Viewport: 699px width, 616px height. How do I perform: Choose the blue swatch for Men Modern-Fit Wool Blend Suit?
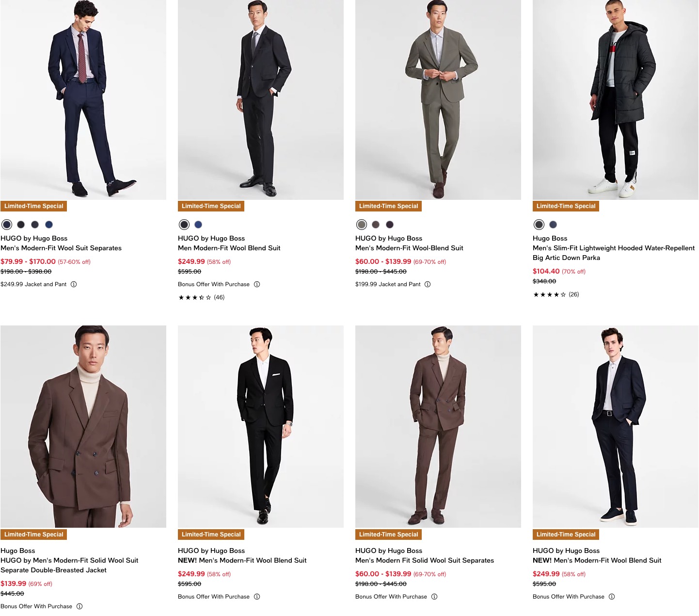tap(198, 225)
